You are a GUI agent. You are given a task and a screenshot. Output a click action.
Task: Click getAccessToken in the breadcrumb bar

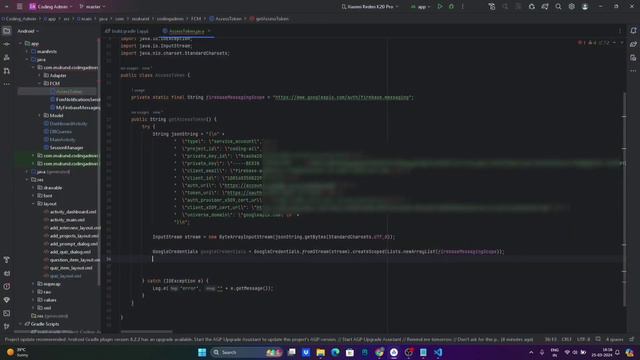click(269, 19)
